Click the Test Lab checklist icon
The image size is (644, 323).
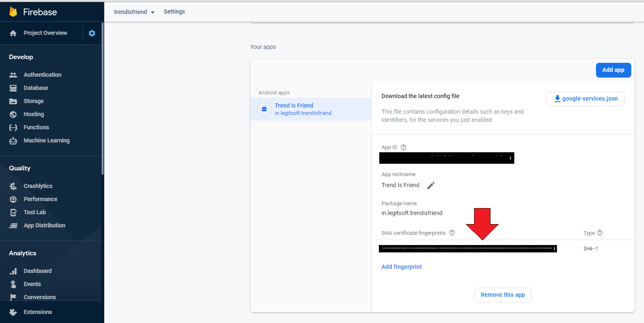tap(13, 213)
